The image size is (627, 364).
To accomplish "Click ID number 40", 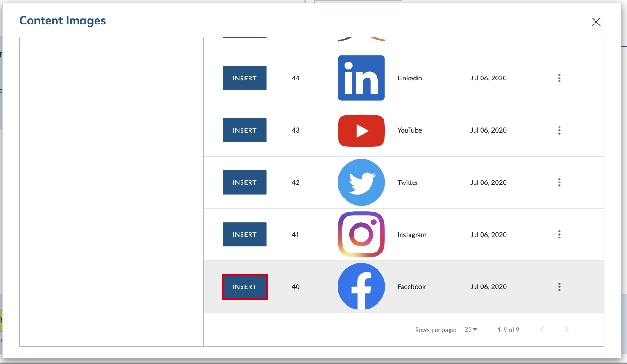I will tap(296, 287).
